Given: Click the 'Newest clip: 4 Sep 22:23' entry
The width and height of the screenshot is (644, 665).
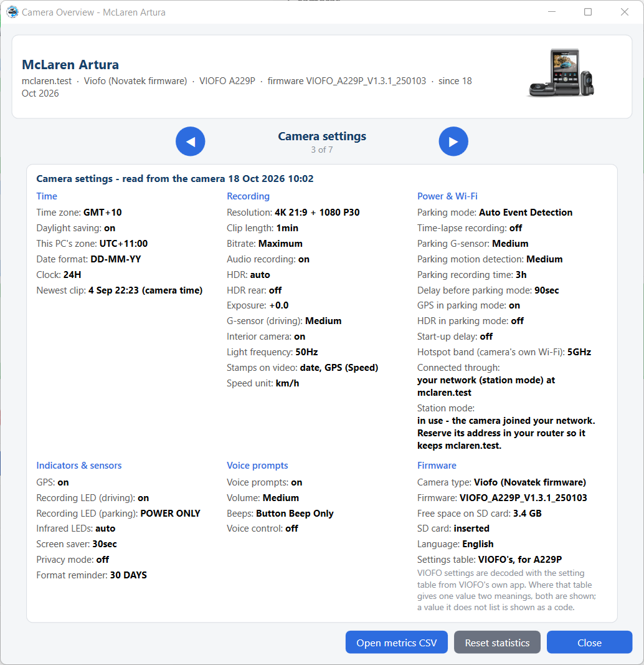Looking at the screenshot, I should click(120, 290).
